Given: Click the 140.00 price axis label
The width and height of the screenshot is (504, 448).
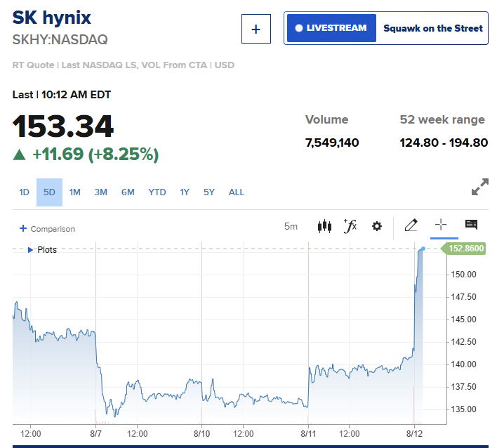Looking at the screenshot, I should (x=463, y=364).
